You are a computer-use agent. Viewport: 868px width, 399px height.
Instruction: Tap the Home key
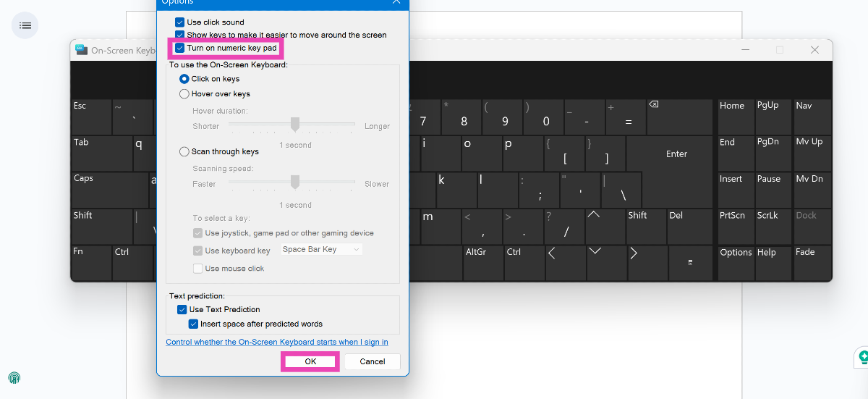[734, 117]
